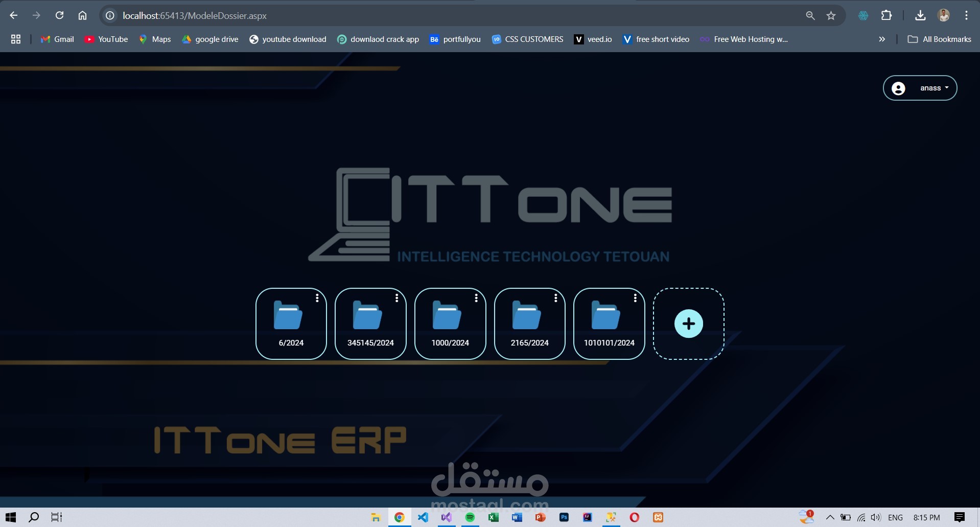Viewport: 980px width, 527px height.
Task: Open Maps bookmark
Action: [x=155, y=39]
